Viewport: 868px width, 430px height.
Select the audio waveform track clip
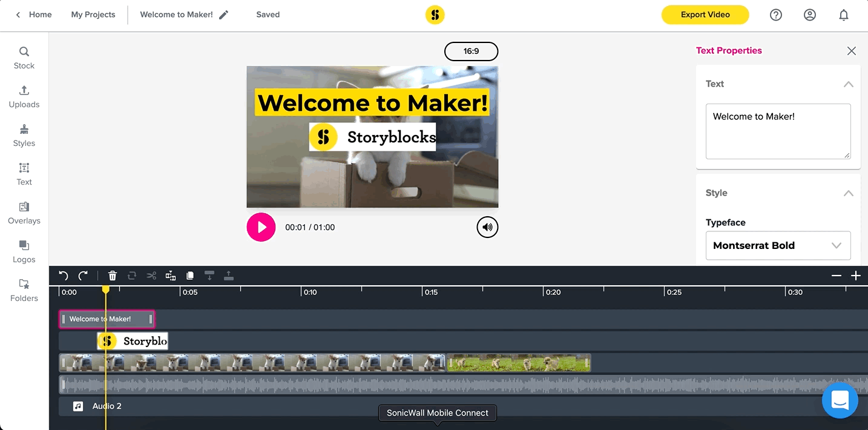tap(463, 385)
